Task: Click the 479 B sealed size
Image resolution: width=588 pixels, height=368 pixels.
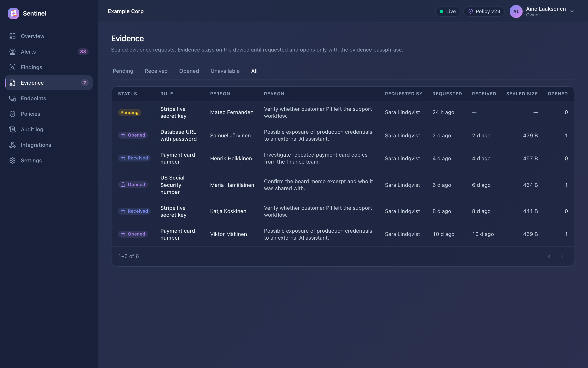Action: [x=530, y=136]
